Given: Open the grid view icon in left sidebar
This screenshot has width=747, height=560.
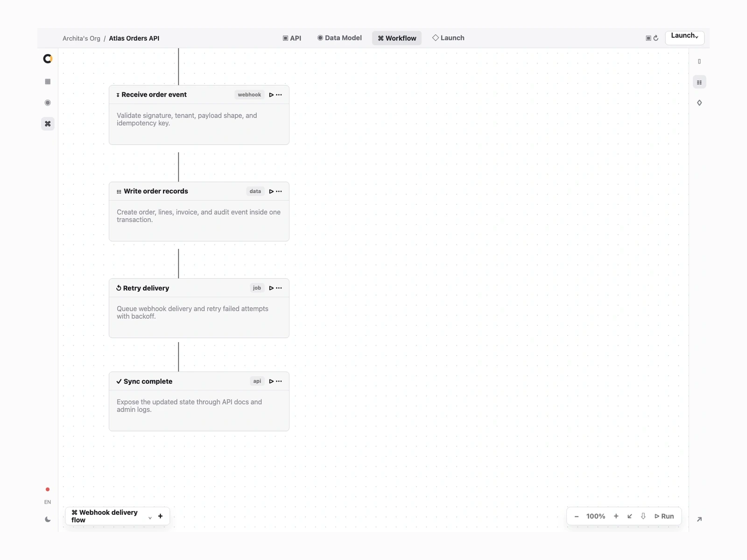Looking at the screenshot, I should (48, 82).
